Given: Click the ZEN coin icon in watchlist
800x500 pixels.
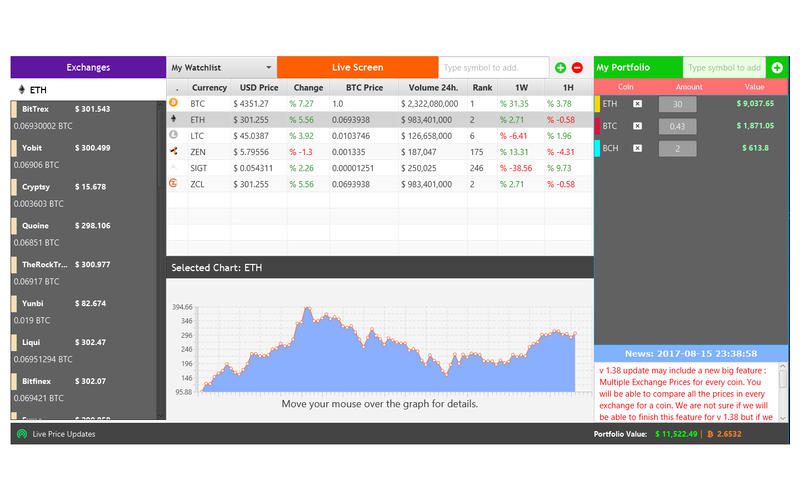Looking at the screenshot, I should click(x=174, y=151).
